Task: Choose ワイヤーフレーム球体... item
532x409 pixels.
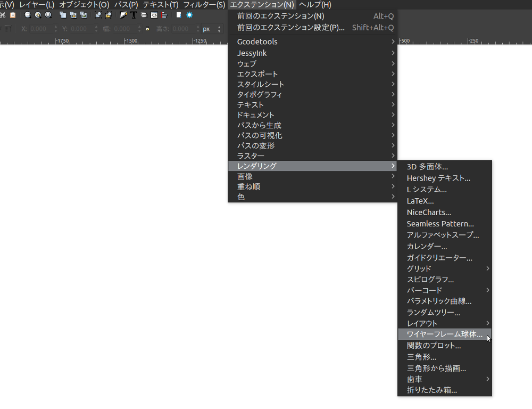Action: (445, 334)
